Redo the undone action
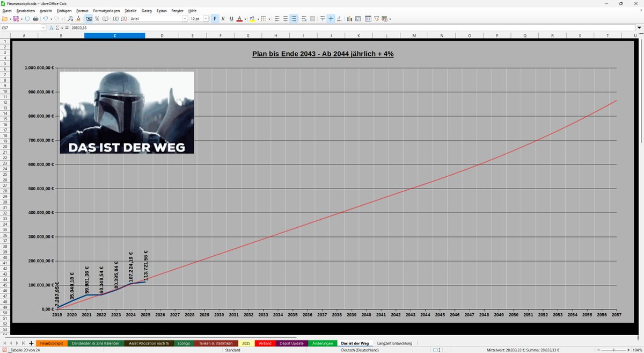 56,19
